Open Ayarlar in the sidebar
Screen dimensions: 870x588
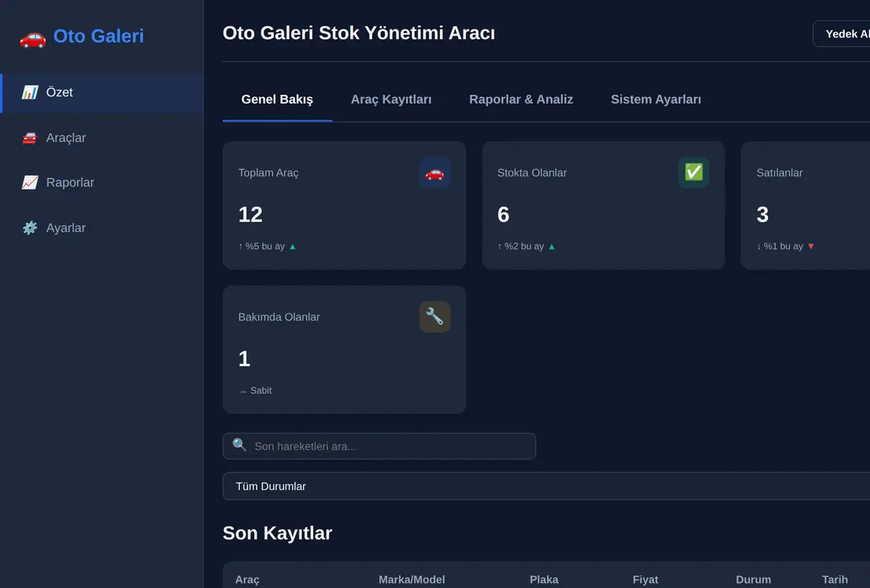pyautogui.click(x=101, y=228)
